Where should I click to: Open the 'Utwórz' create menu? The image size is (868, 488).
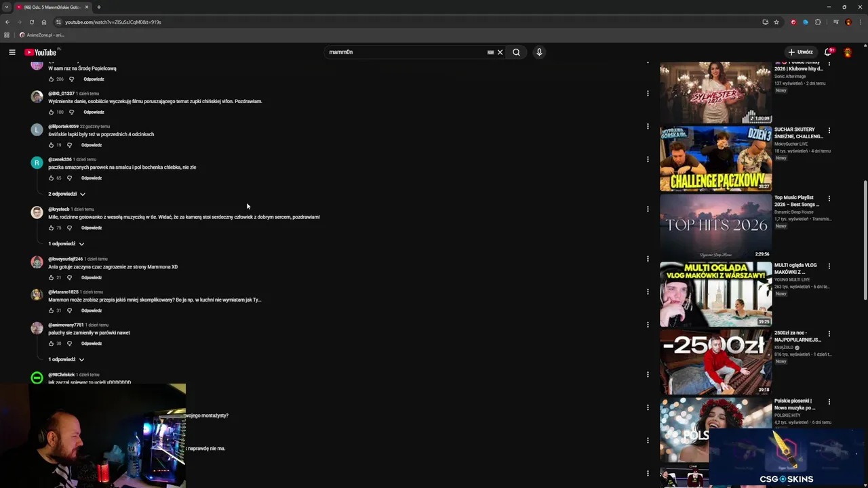800,52
